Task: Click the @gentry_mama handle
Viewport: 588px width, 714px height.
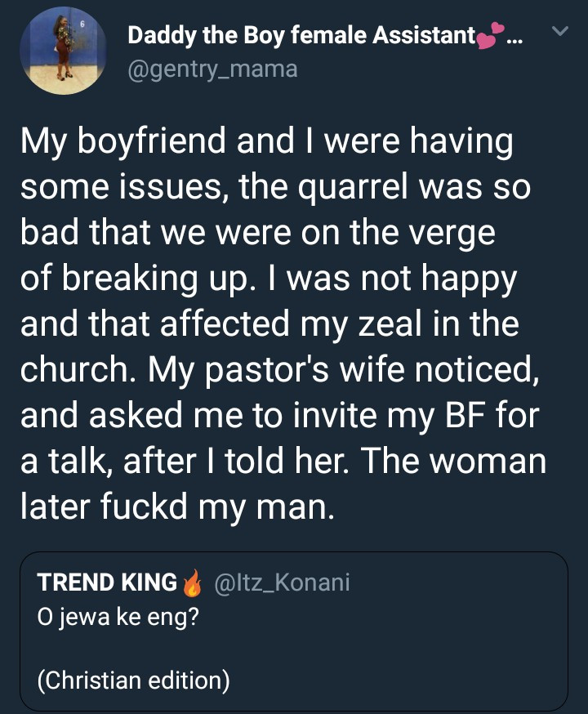Action: (212, 69)
